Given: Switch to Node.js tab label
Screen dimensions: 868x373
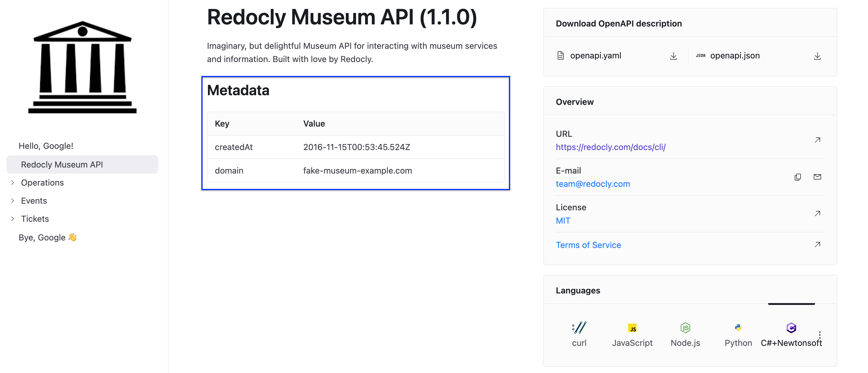Looking at the screenshot, I should (x=685, y=343).
